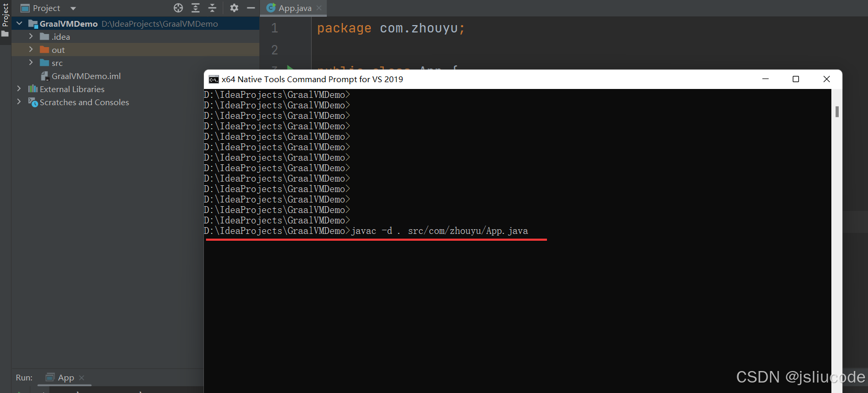Screen dimensions: 868x393
Task: Click the Locate/Select Opened File crosshair icon
Action: click(178, 8)
